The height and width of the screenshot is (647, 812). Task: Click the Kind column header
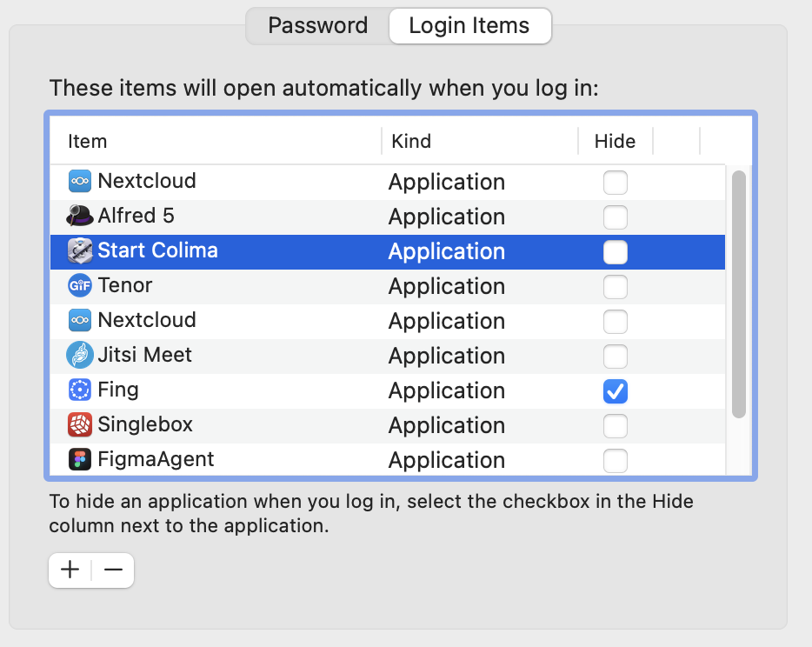[411, 141]
